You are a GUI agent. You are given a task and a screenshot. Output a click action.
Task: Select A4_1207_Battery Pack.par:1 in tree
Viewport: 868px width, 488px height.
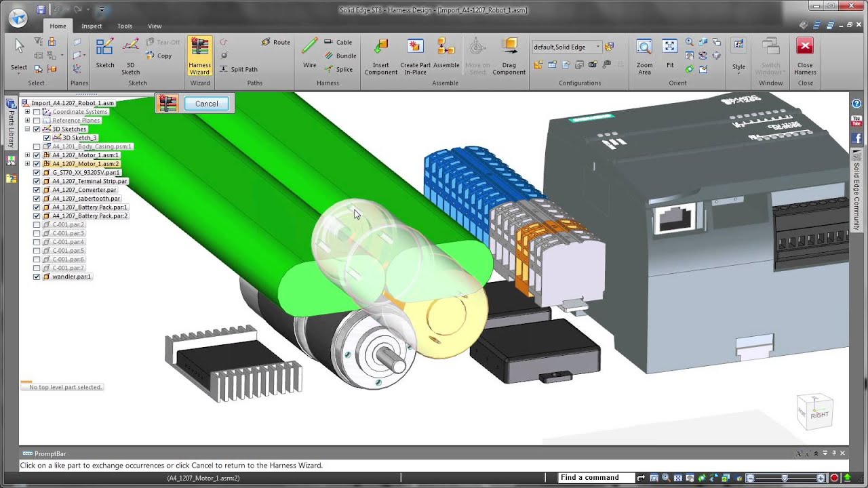[90, 207]
